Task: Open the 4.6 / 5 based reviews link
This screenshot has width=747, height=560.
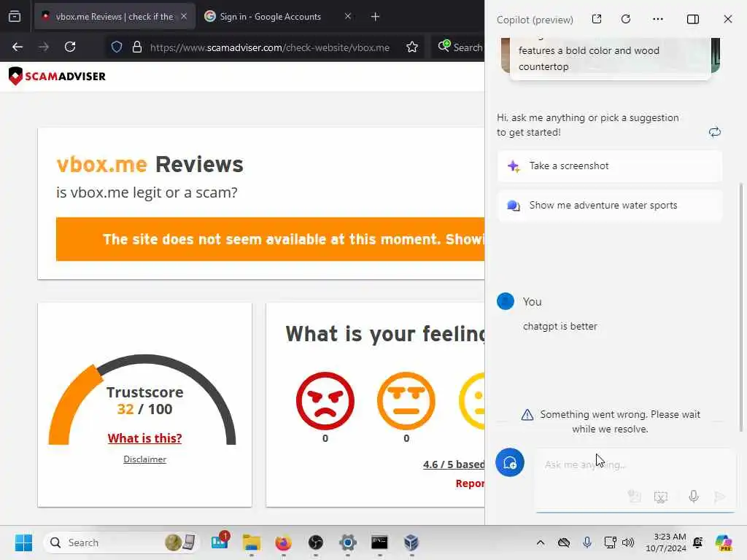Action: pos(454,464)
